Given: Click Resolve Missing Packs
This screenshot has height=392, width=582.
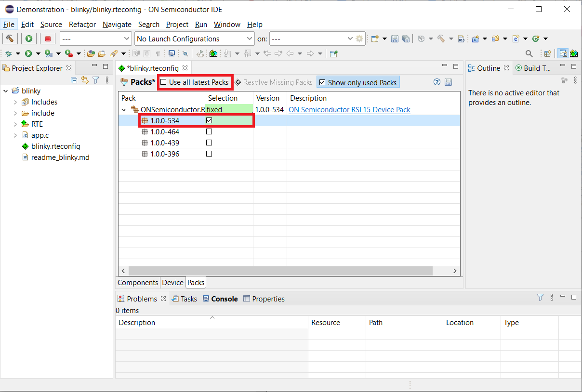Looking at the screenshot, I should pos(274,82).
